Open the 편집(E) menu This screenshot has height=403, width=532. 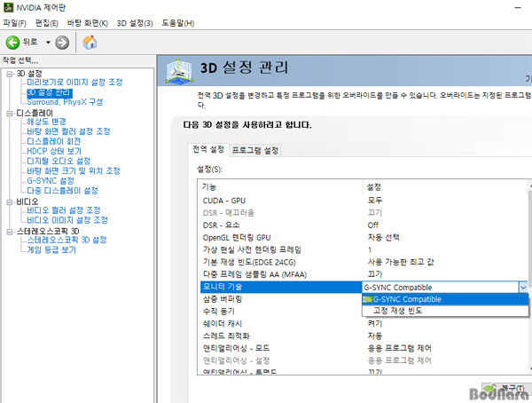47,23
